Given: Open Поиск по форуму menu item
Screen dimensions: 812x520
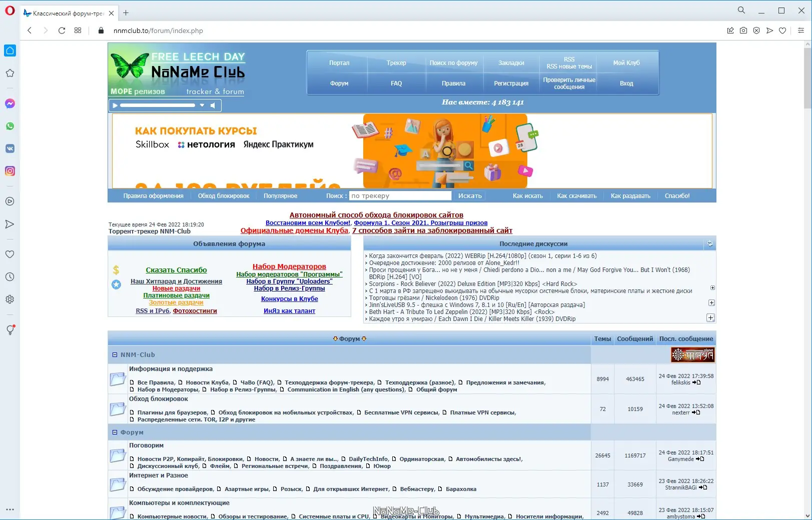Looking at the screenshot, I should point(453,63).
